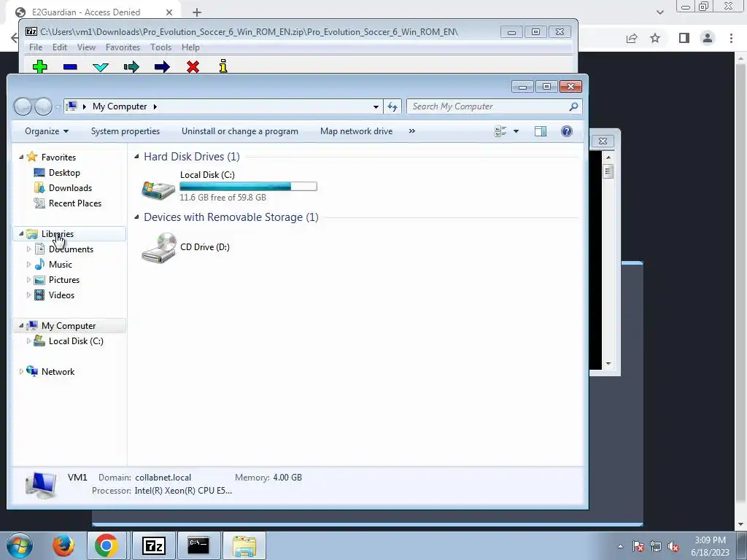Expand the Pictures library arrow
Screen dimensions: 747x560
[28, 279]
